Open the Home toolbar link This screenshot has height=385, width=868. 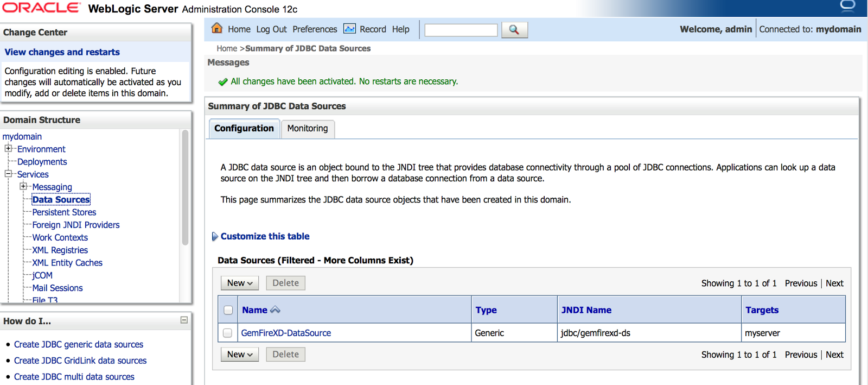tap(239, 29)
